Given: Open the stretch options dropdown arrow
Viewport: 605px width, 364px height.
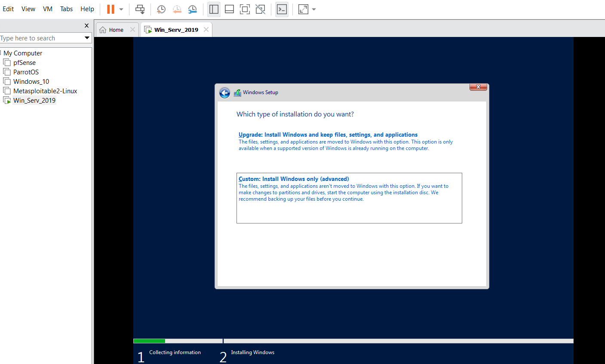Looking at the screenshot, I should pos(314,9).
